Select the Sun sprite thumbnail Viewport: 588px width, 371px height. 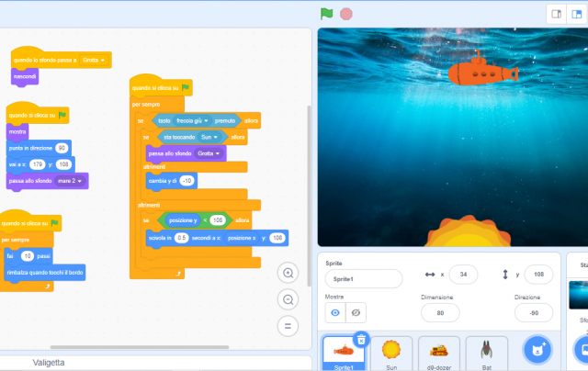(x=391, y=354)
